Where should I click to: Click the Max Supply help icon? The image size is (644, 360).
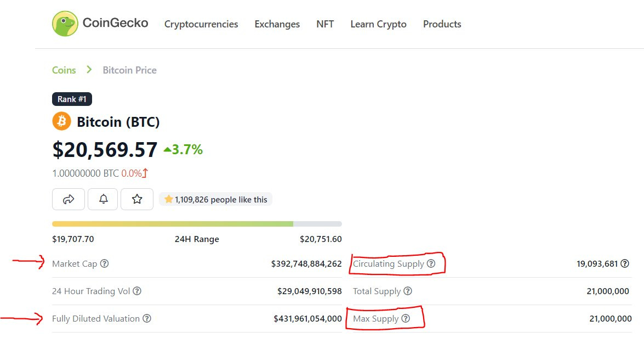406,318
